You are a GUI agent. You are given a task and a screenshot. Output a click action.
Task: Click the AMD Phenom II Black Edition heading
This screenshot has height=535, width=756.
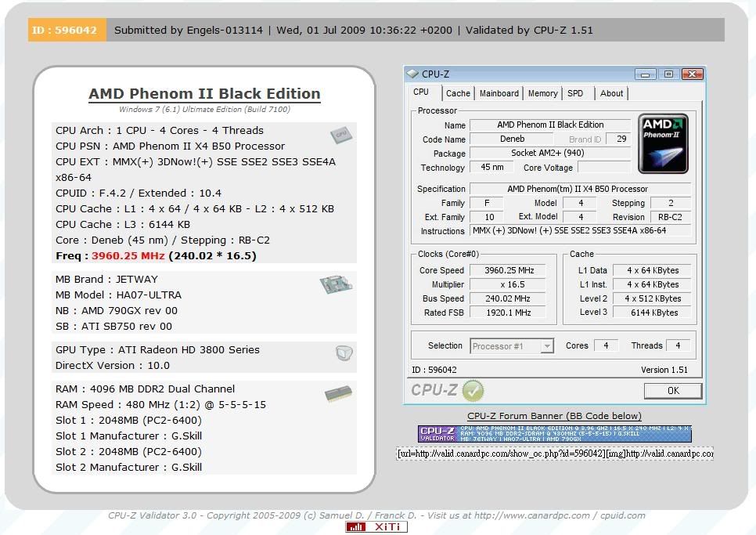pos(204,93)
